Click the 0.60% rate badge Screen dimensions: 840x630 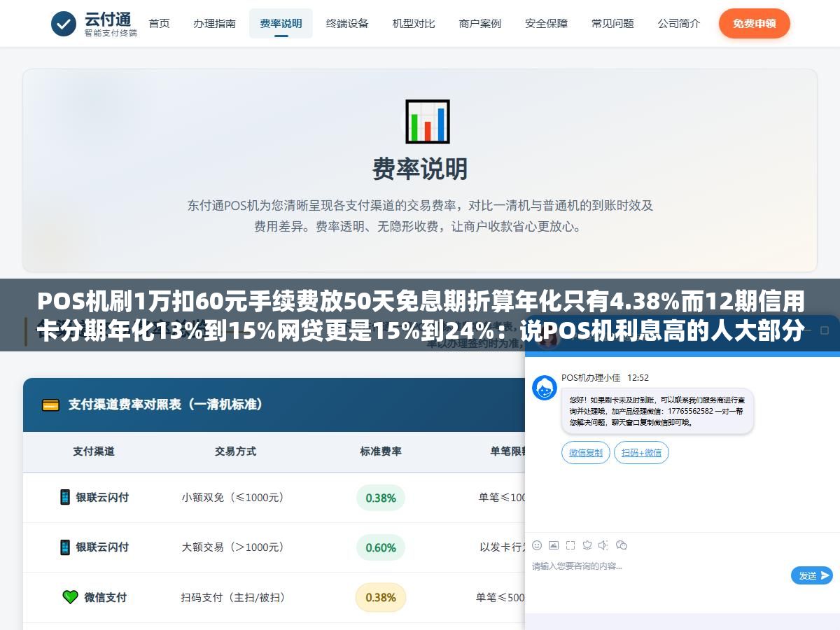click(381, 547)
